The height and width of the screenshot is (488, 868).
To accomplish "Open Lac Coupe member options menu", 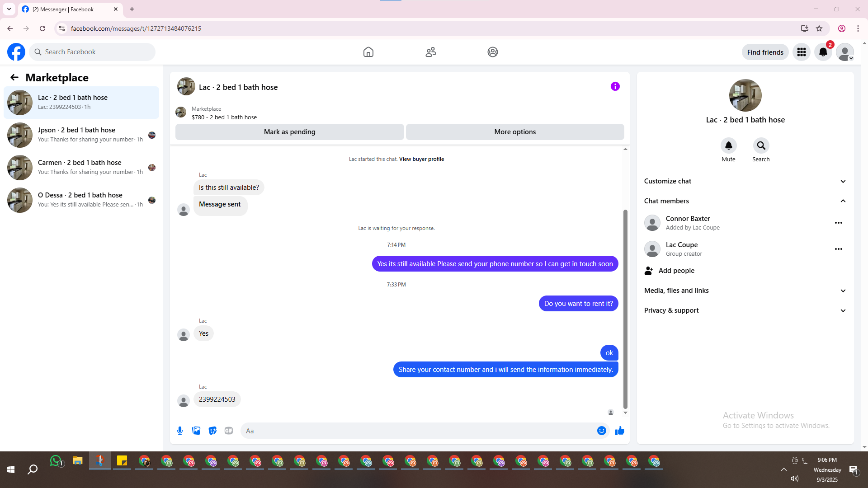I will (839, 249).
